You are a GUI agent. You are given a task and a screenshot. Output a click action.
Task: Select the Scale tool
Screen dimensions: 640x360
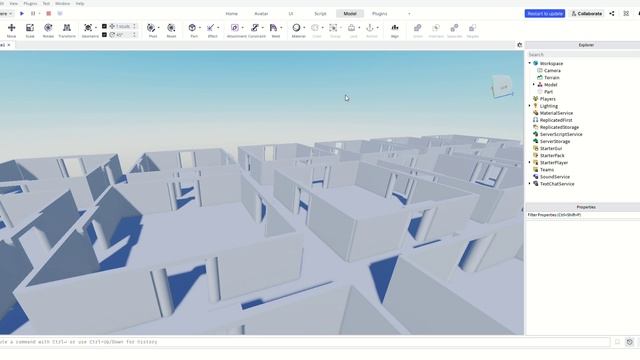(x=30, y=28)
